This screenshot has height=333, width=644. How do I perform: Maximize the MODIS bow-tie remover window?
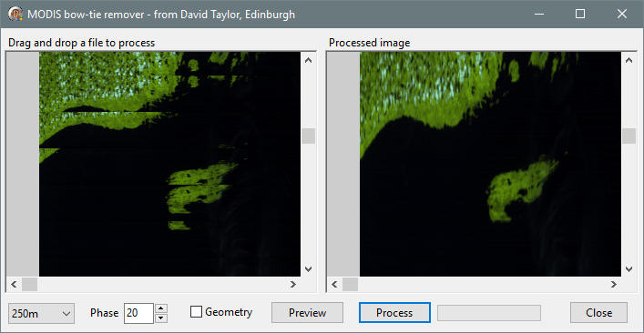[580, 14]
